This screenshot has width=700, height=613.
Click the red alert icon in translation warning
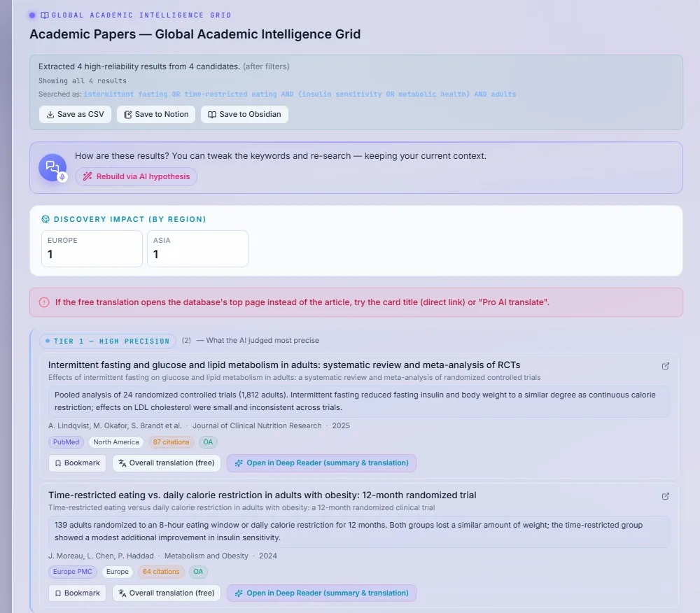[x=44, y=302]
